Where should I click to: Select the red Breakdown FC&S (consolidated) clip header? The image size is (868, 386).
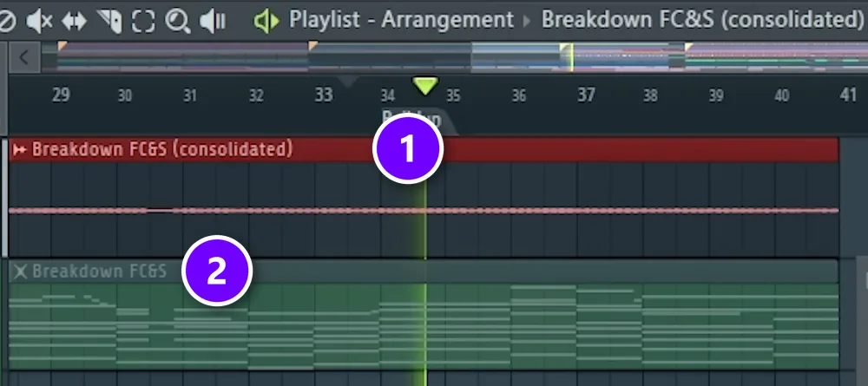pos(424,150)
